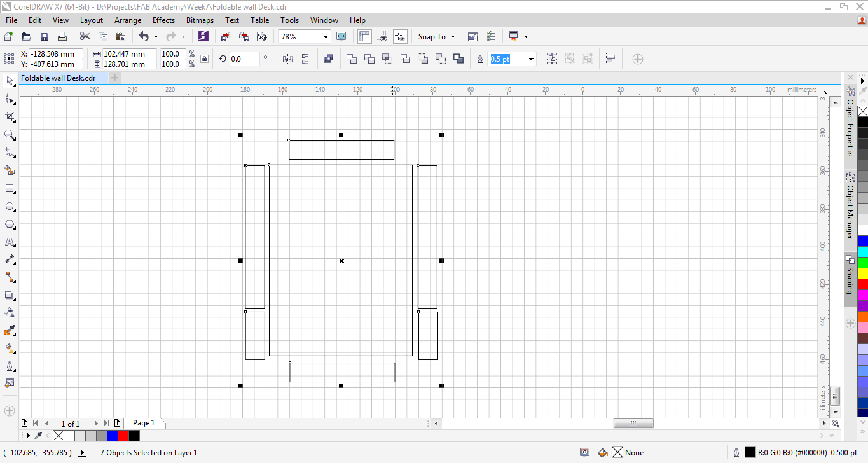This screenshot has width=868, height=463.
Task: Toggle Show rulers button
Action: (x=364, y=37)
